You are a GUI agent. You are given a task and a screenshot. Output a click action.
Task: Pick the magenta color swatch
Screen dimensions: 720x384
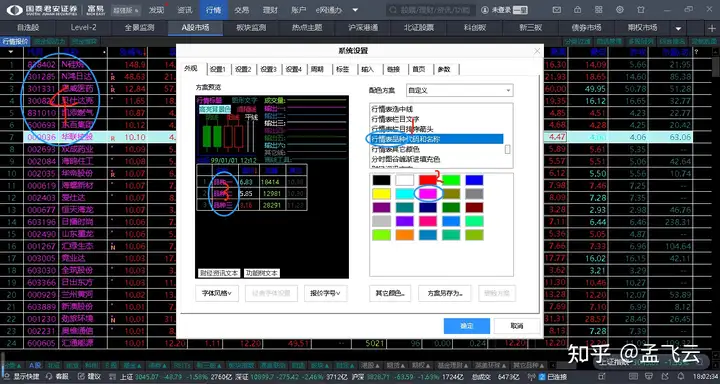pos(428,194)
